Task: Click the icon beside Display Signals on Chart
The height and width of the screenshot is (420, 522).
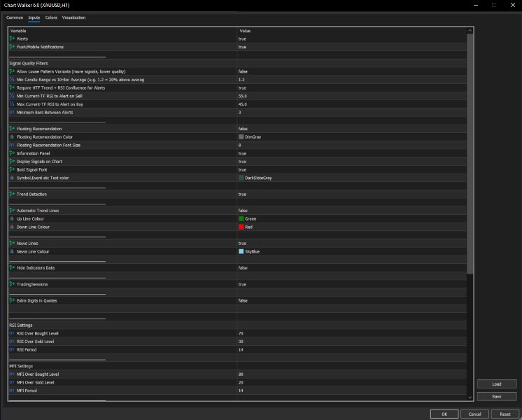Action: tap(12, 161)
